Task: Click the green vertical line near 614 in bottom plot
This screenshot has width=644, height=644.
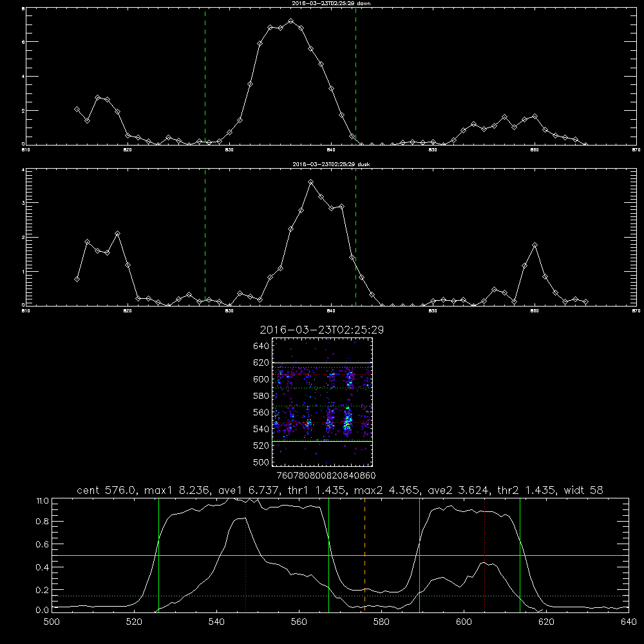Action: (520, 555)
